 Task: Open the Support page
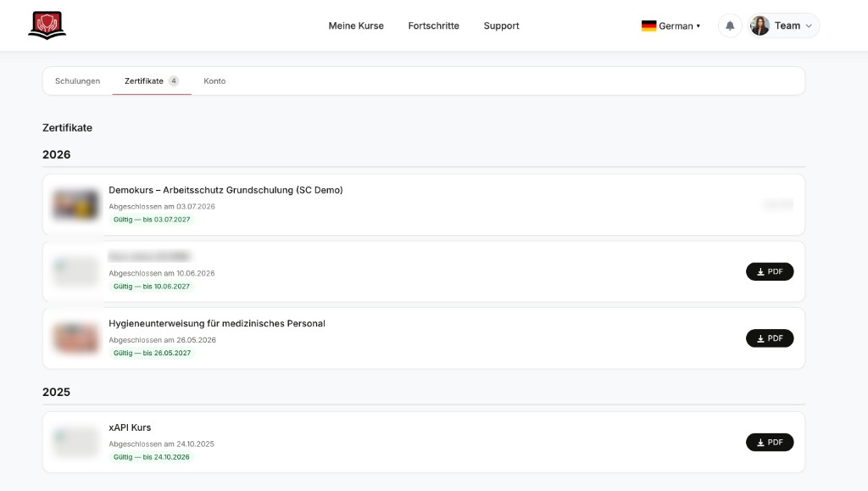501,25
